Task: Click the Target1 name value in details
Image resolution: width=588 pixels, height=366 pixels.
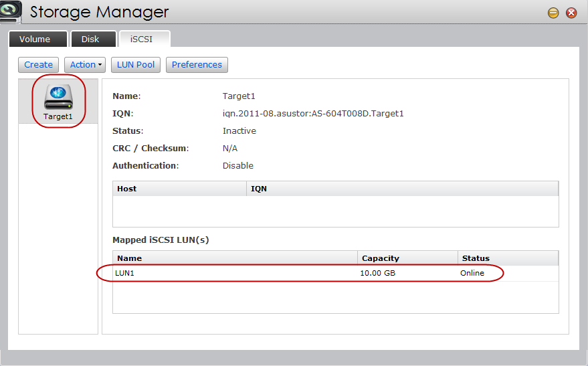Action: click(x=239, y=96)
